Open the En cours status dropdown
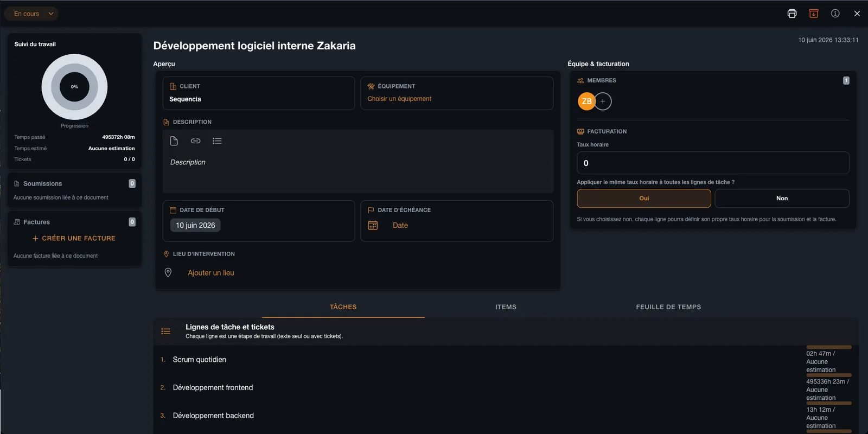Screen dimensions: 868x434 (x=31, y=14)
